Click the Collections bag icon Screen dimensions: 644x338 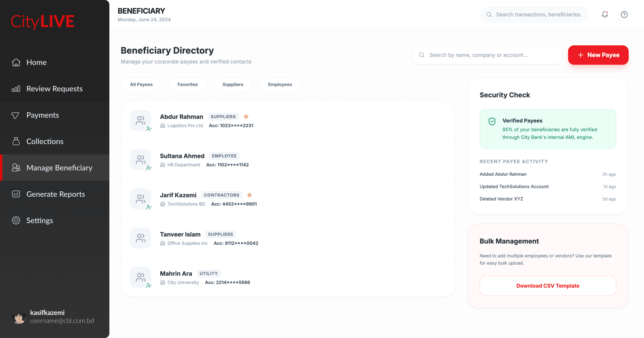tap(16, 141)
